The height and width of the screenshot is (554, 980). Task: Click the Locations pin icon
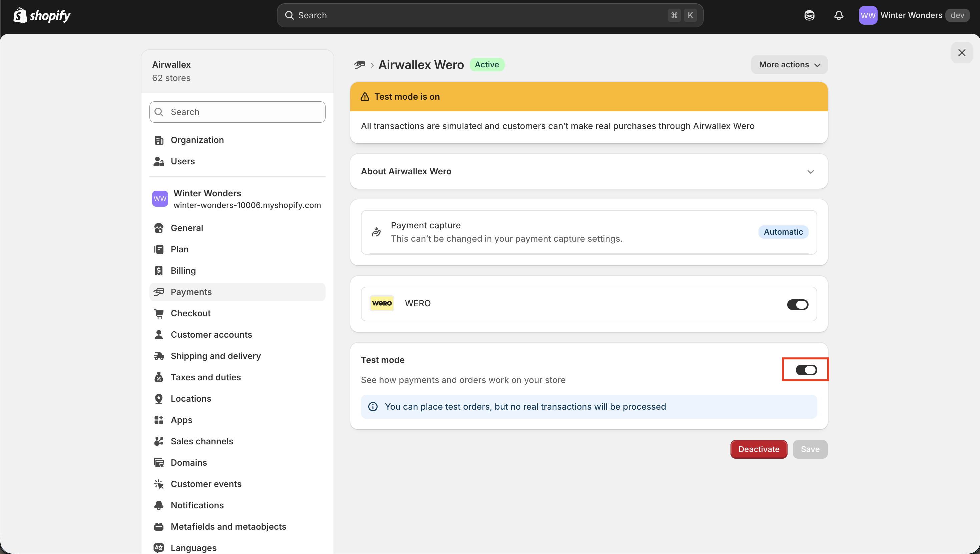point(159,398)
